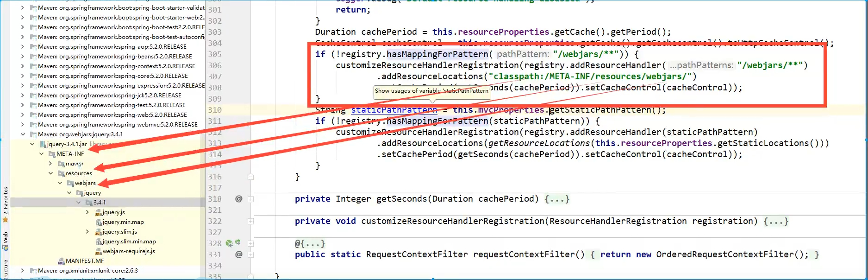
Task: Select the webjars-requirejs.js tree row
Action: [x=107, y=251]
